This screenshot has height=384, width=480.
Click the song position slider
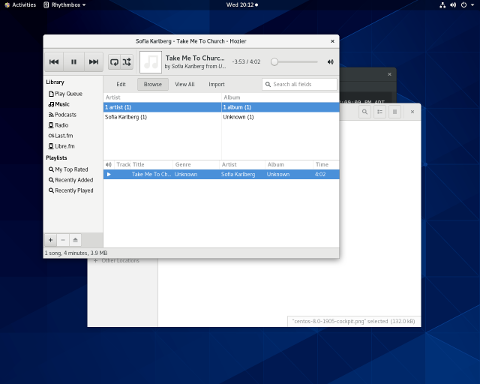tap(294, 62)
